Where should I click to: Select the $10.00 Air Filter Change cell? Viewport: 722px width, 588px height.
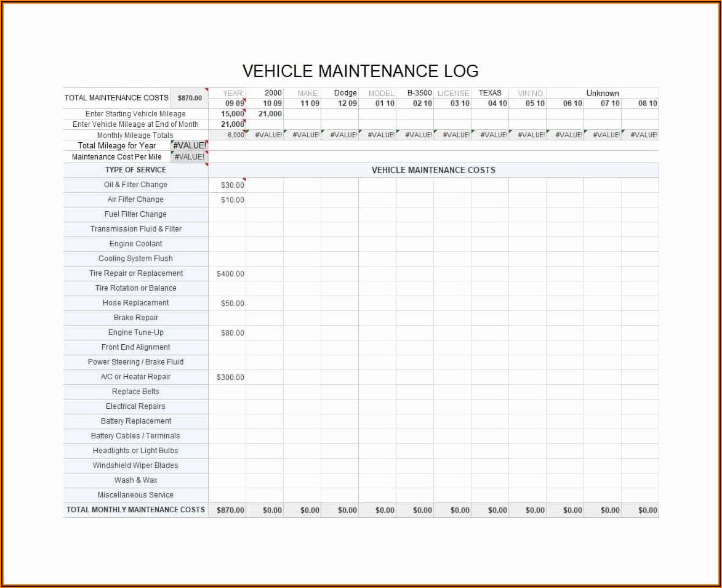click(232, 200)
